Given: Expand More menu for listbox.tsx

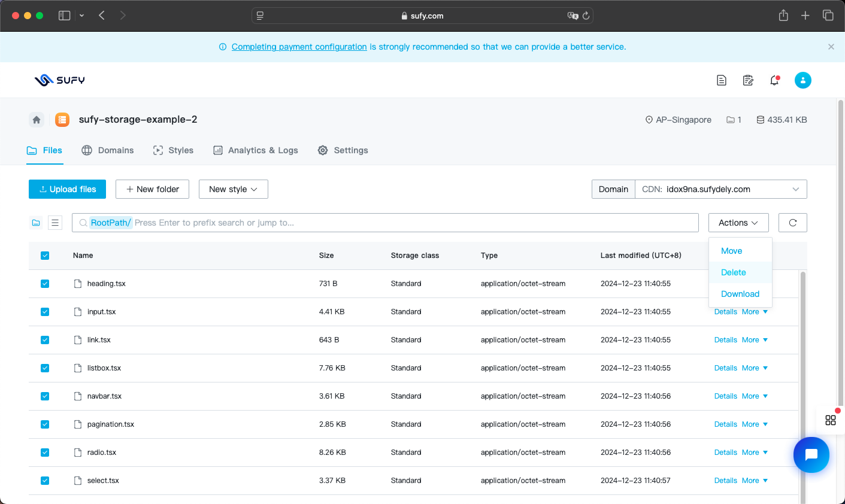Looking at the screenshot, I should 755,368.
